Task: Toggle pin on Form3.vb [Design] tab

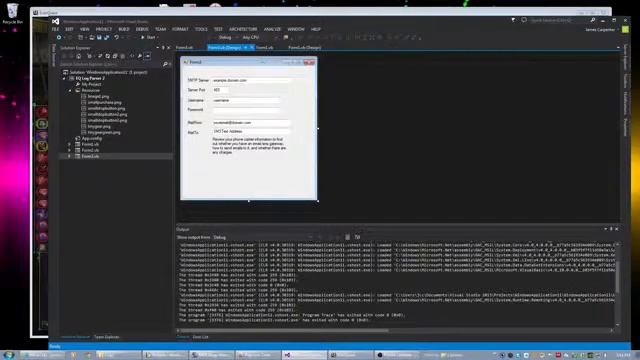Action: (246, 48)
